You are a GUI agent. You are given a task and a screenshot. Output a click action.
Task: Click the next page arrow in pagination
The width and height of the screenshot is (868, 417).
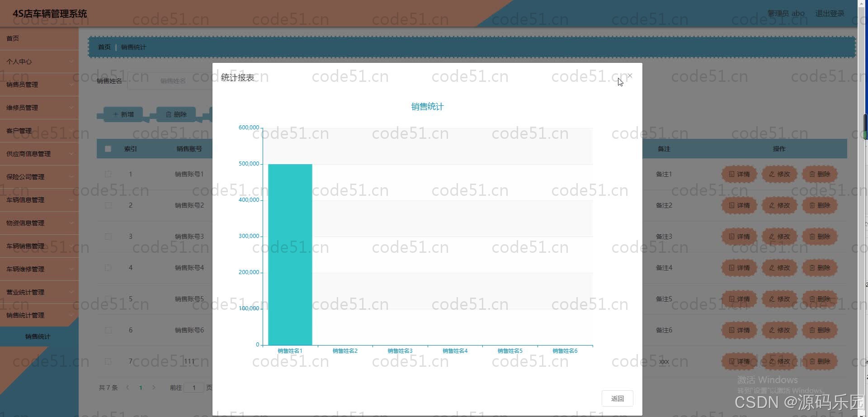point(154,388)
